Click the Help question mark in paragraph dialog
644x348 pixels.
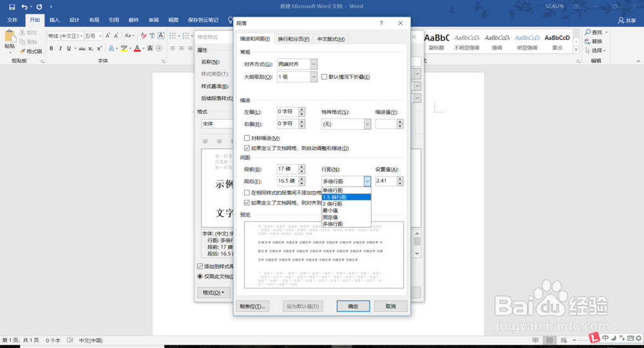click(x=381, y=23)
